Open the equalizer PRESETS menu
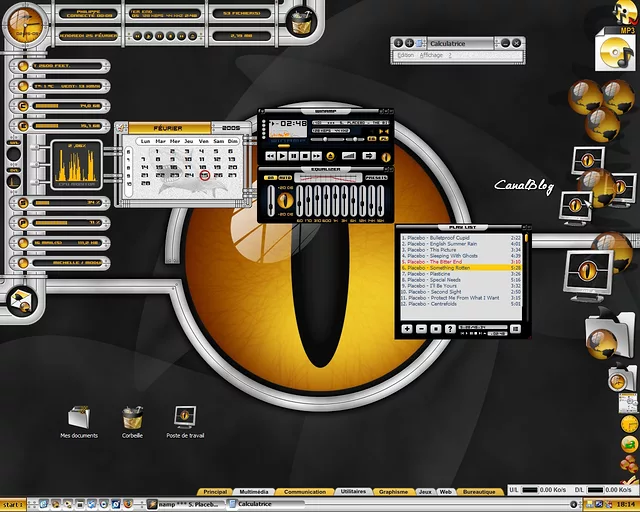This screenshot has height=512, width=640. (377, 177)
